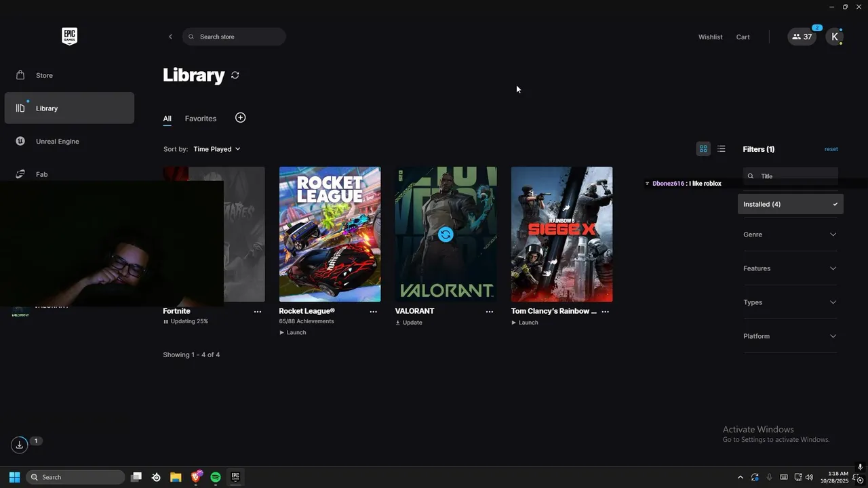Screen dimensions: 868x488
Task: Click the tray sync status icon
Action: pyautogui.click(x=755, y=477)
